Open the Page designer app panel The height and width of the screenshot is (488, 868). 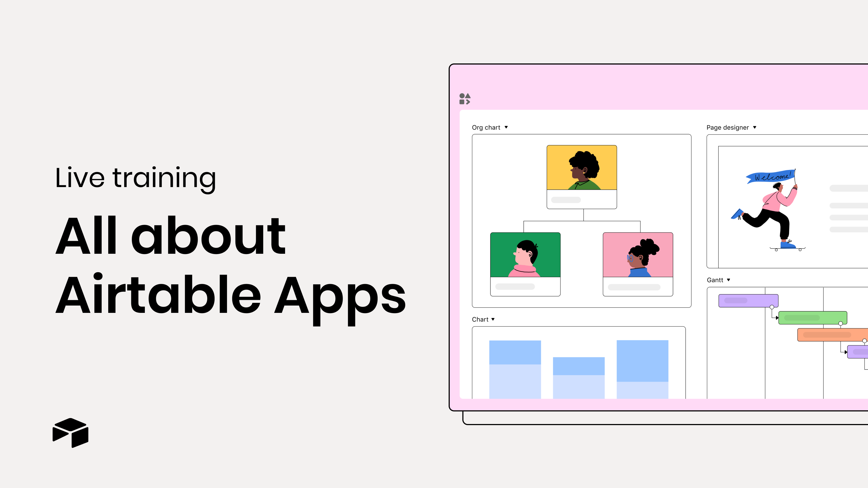point(732,127)
